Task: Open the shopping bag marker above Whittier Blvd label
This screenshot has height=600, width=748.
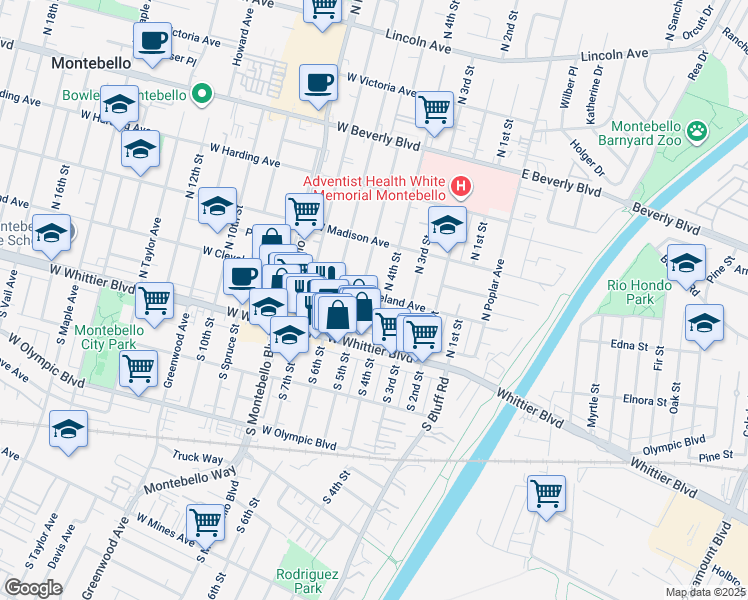Action: (337, 316)
